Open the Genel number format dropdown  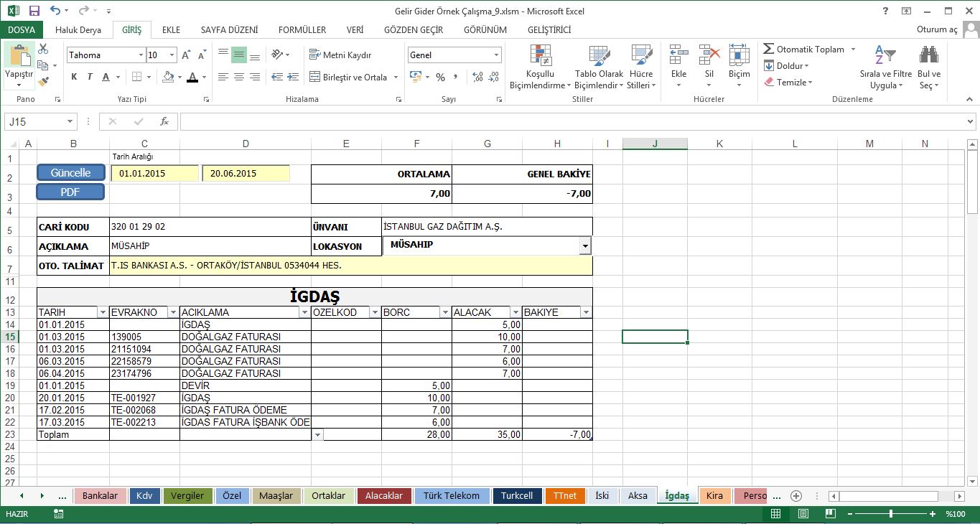496,55
